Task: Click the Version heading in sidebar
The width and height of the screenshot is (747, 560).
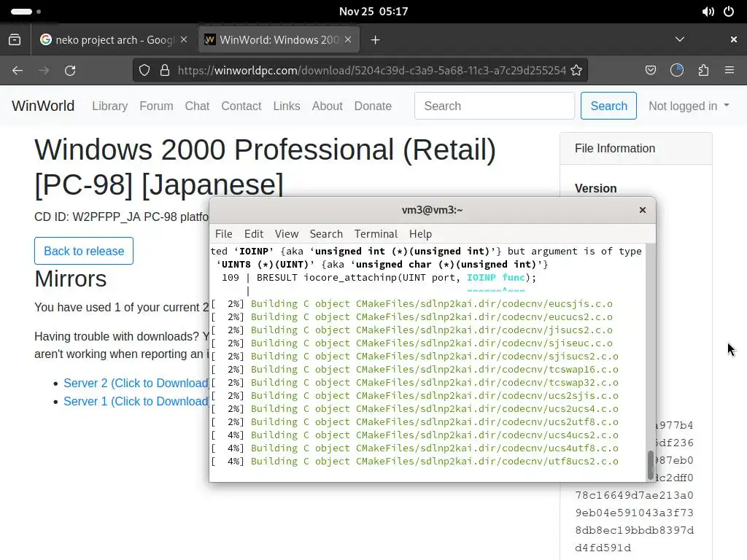Action: (595, 189)
